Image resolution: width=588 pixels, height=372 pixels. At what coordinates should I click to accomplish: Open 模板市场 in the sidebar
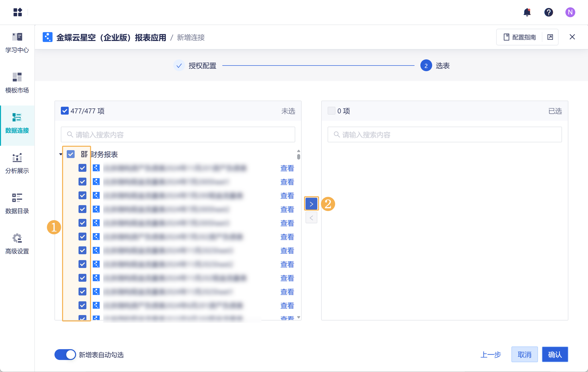click(17, 83)
